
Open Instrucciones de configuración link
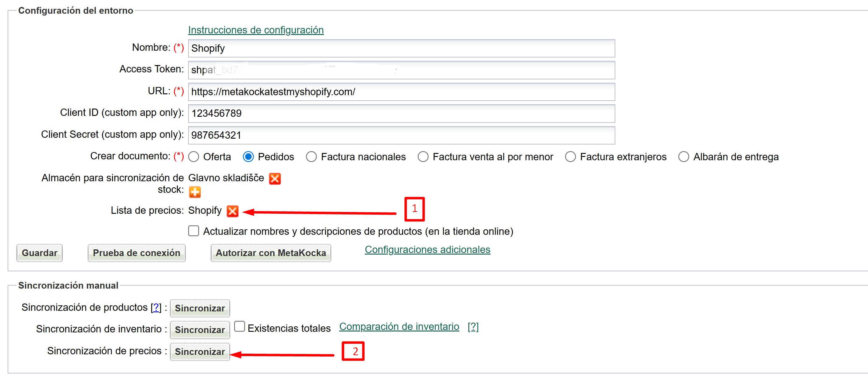coord(256,30)
